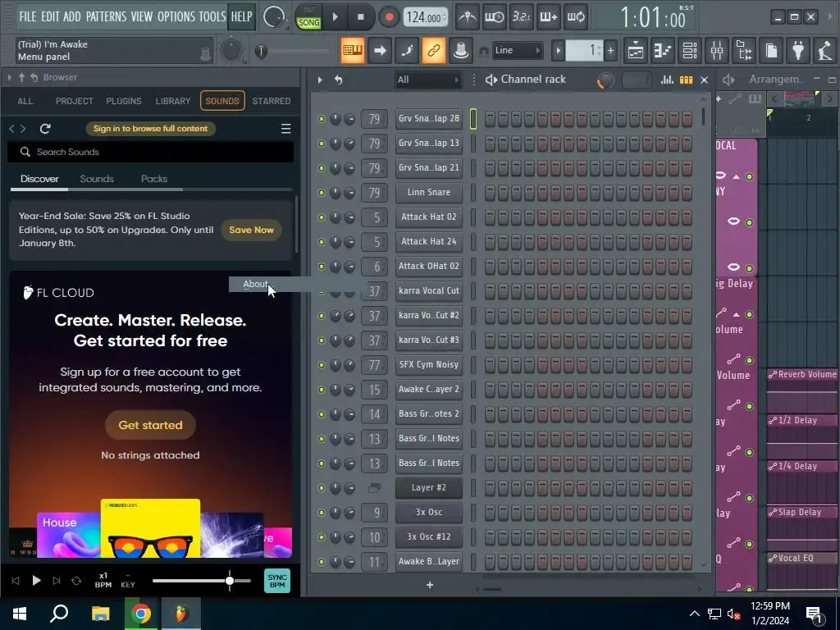Toggle first step of 3x Osc row
The height and width of the screenshot is (630, 840).
(x=490, y=513)
